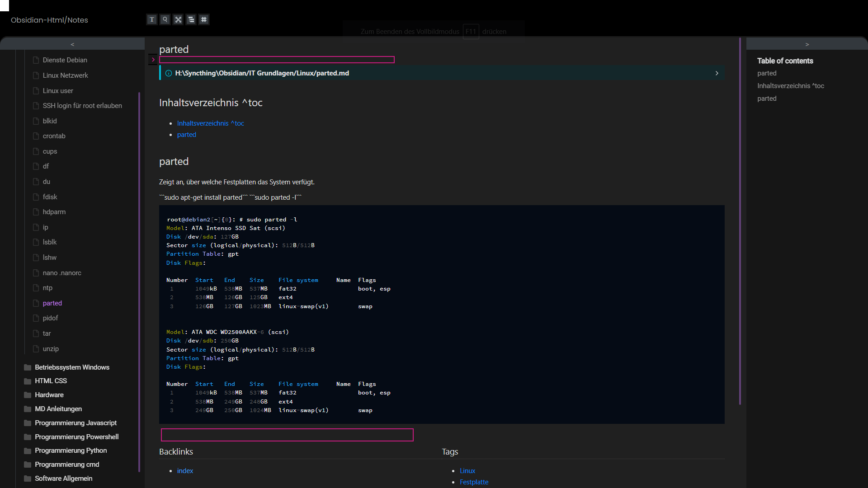The image size is (868, 488).
Task: Click the file icon next to 'fdisk'
Action: pyautogui.click(x=36, y=197)
